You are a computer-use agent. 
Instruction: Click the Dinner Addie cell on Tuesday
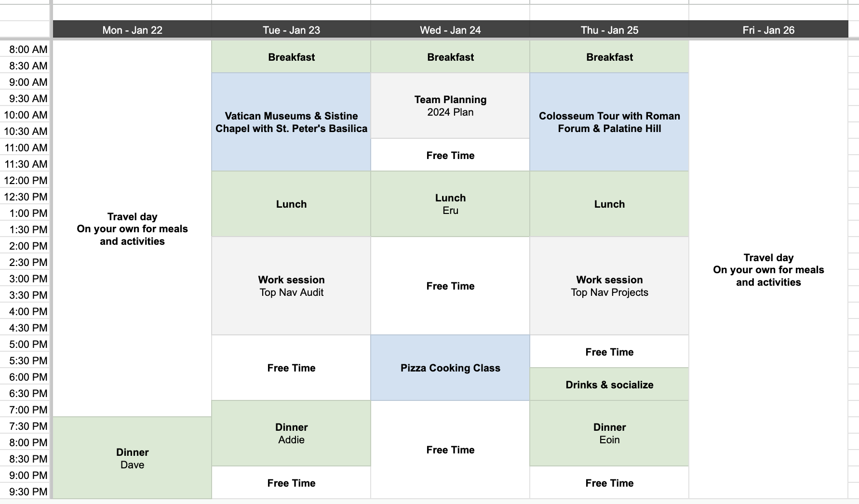pos(291,433)
